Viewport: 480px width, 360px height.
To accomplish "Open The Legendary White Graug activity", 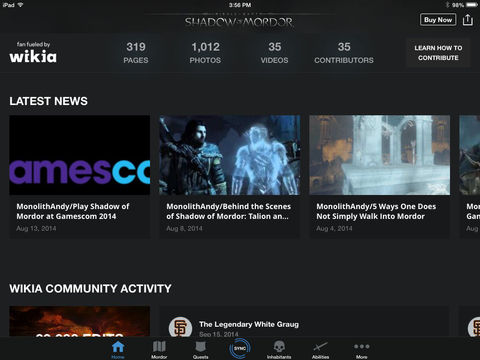I will pos(249,324).
